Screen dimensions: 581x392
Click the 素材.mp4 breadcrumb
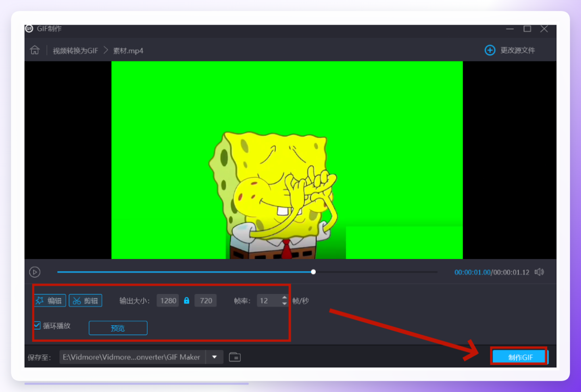(128, 51)
